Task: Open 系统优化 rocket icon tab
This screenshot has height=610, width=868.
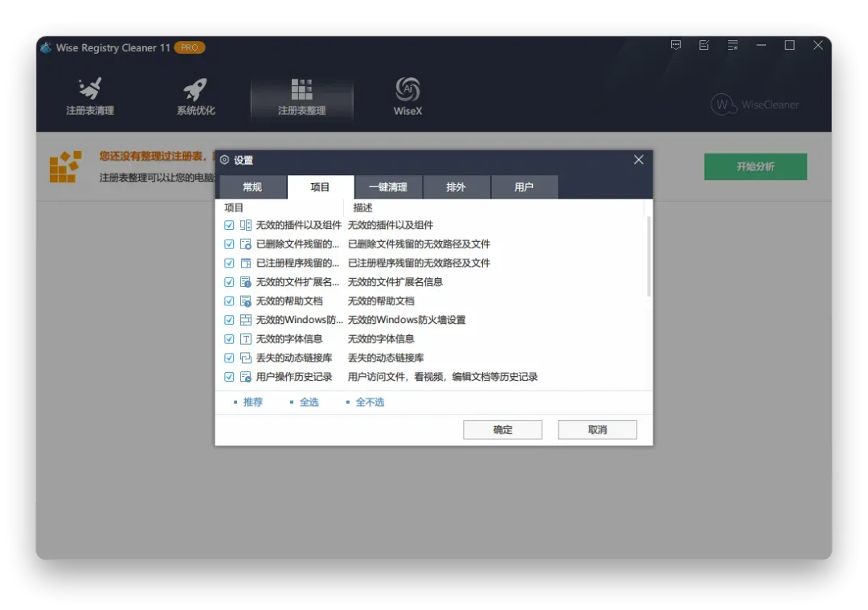Action: tap(195, 96)
